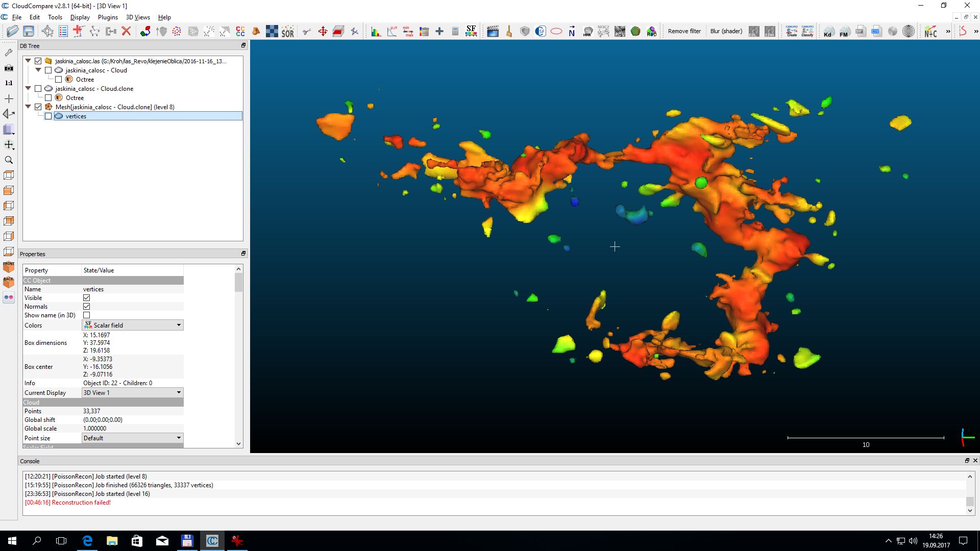
Task: Uncheck the Normals property checkbox
Action: point(87,307)
